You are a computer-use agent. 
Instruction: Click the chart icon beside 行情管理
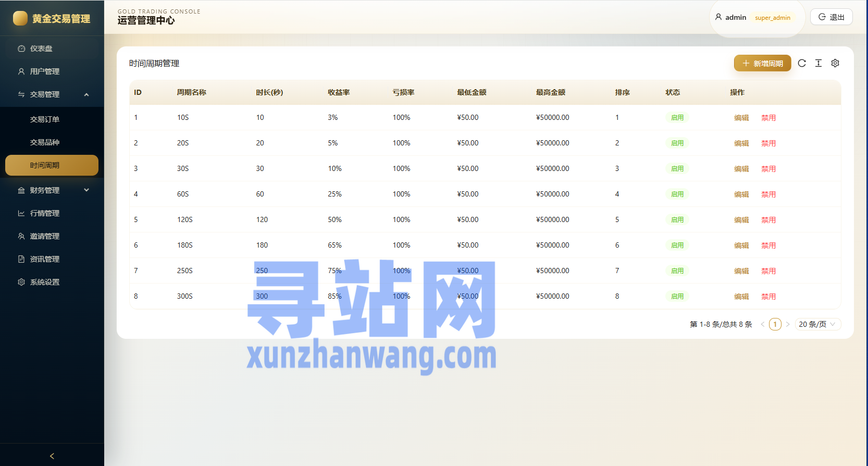click(x=21, y=213)
